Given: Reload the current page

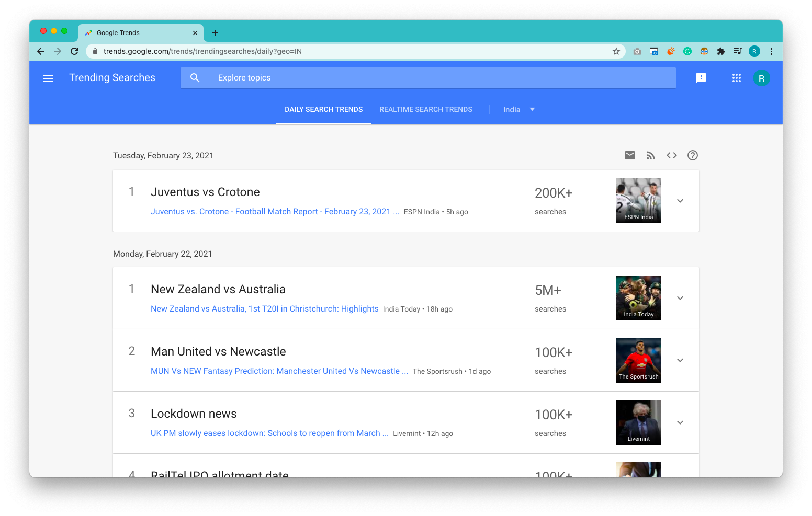Looking at the screenshot, I should [74, 51].
